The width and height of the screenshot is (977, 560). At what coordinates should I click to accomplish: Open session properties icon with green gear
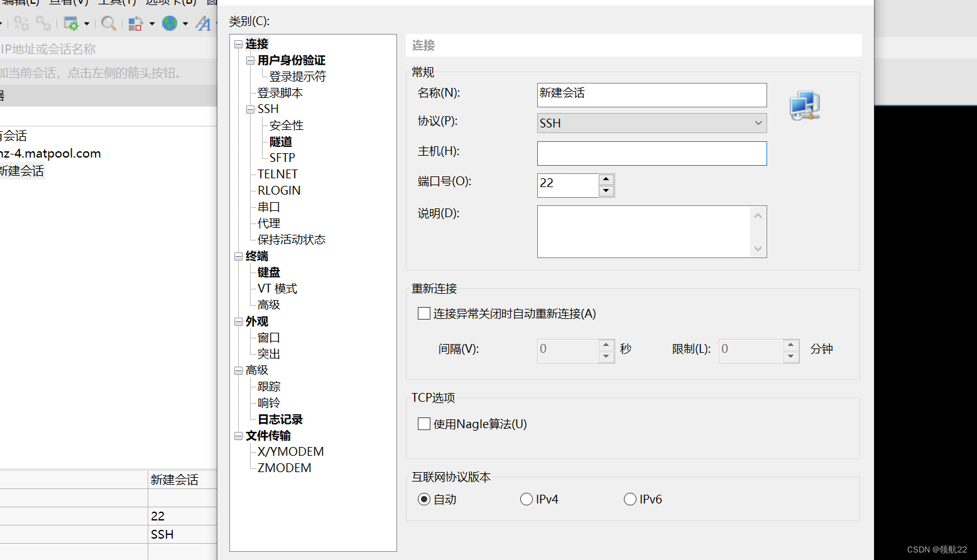tap(72, 24)
